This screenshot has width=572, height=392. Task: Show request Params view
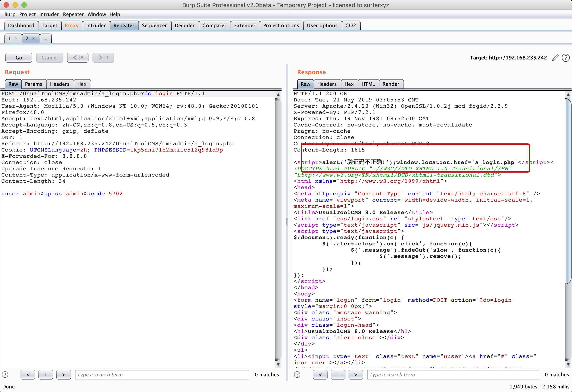click(x=34, y=84)
